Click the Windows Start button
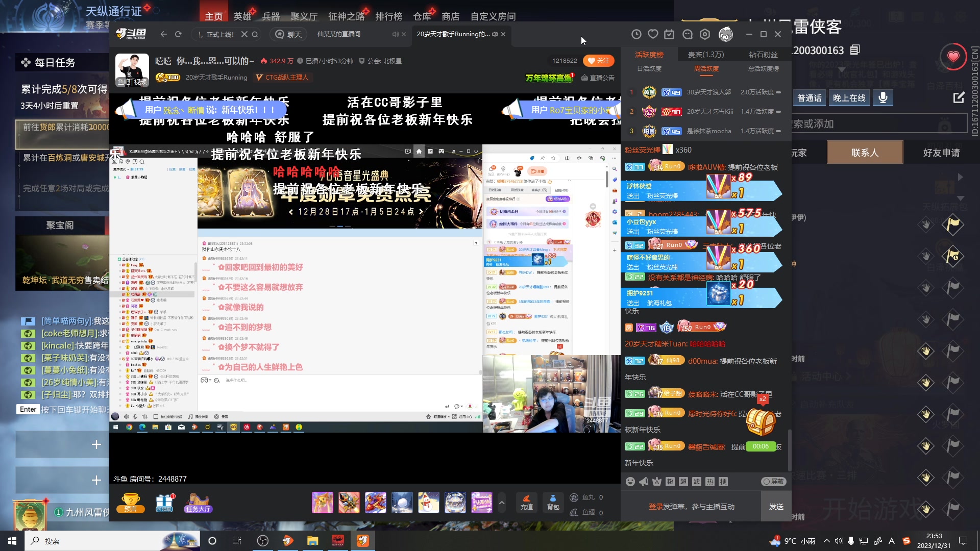This screenshot has width=980, height=551. click(12, 541)
